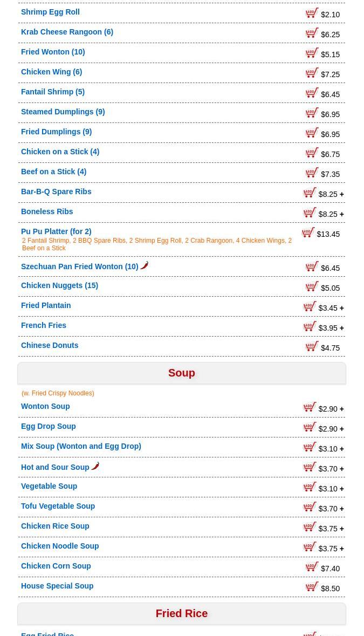Click spicy pepper icon beside Szechuan Wonton

pyautogui.click(x=145, y=266)
